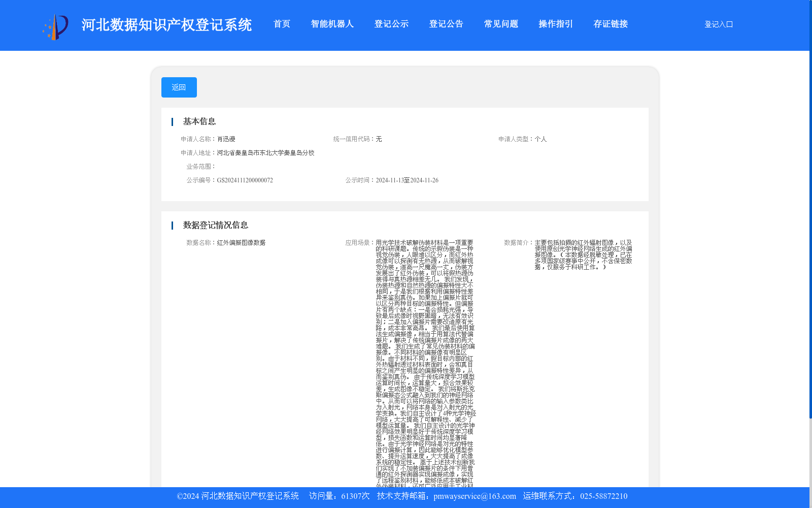
Task: Open 操作指引 menu item
Action: (556, 24)
